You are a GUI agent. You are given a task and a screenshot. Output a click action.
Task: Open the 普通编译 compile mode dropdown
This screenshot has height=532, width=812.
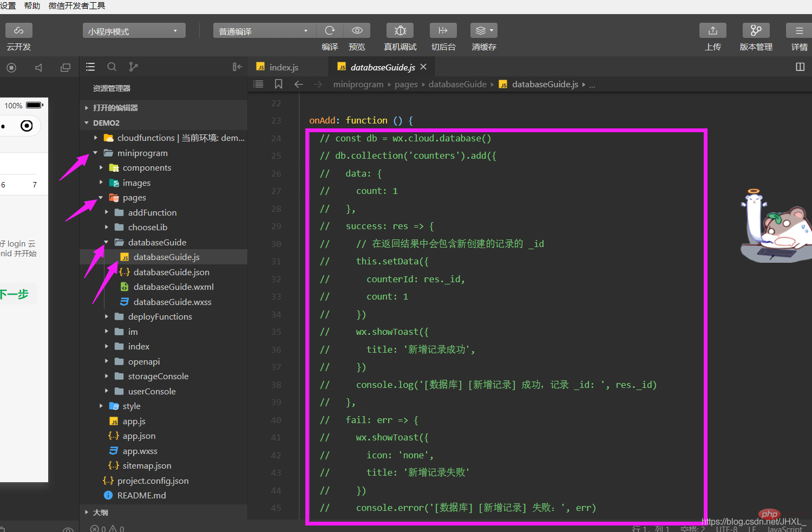(264, 31)
